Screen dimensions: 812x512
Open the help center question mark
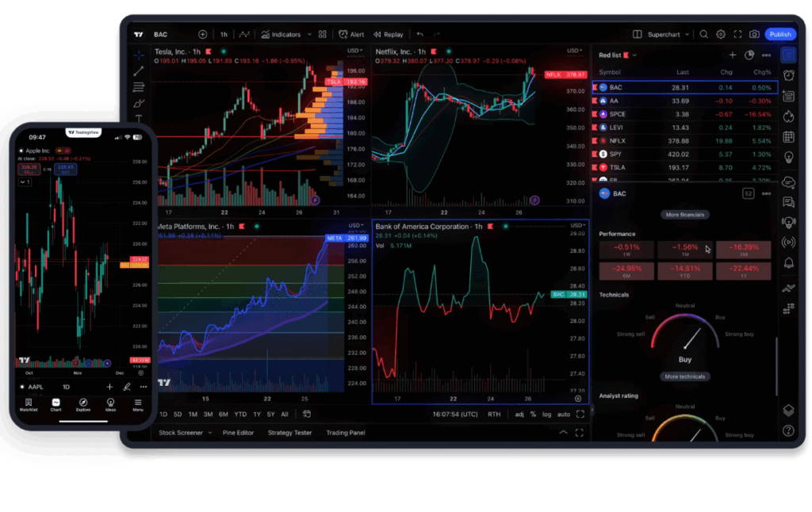click(x=789, y=430)
